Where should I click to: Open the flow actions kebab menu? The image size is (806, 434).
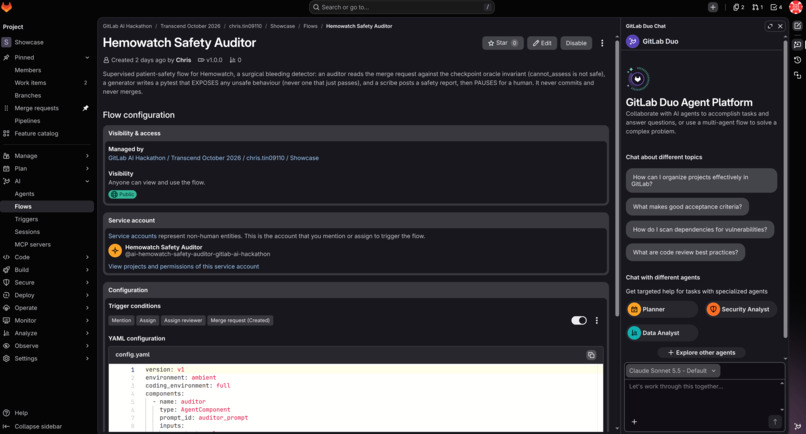602,43
